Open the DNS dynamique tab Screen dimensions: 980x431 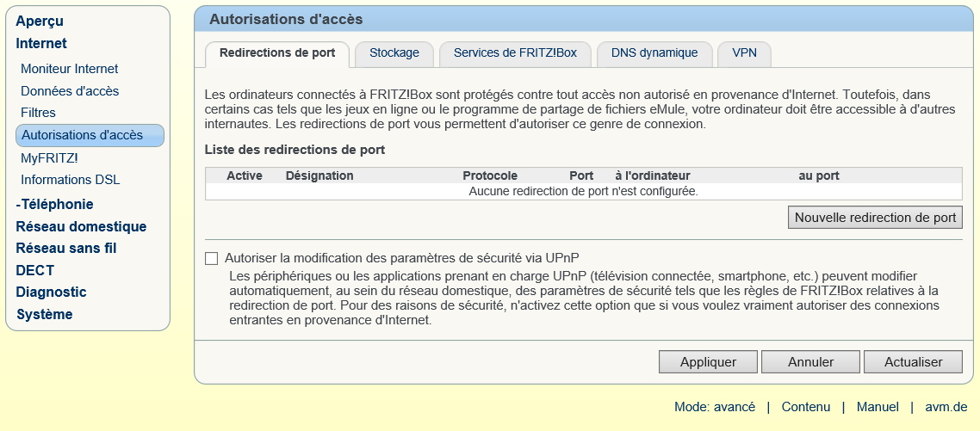654,53
